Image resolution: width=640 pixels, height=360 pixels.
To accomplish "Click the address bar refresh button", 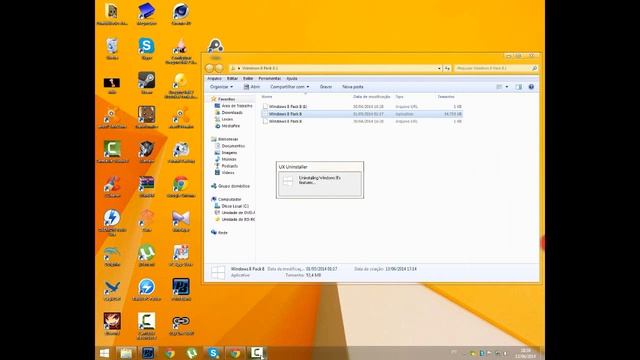I will (x=447, y=68).
